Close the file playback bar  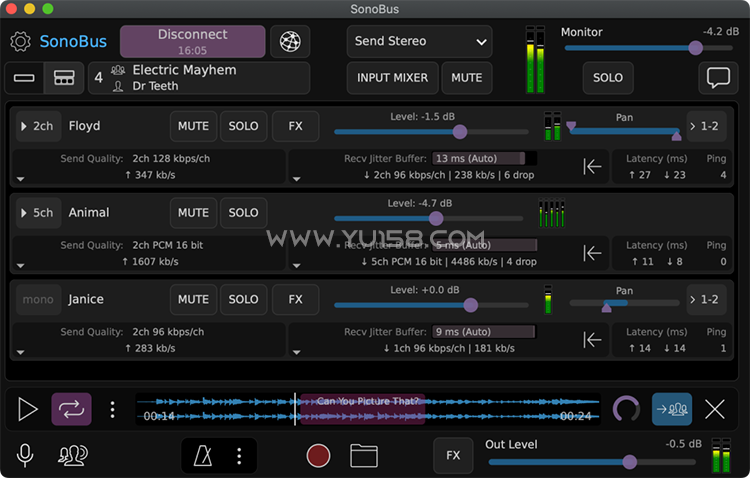click(x=715, y=410)
